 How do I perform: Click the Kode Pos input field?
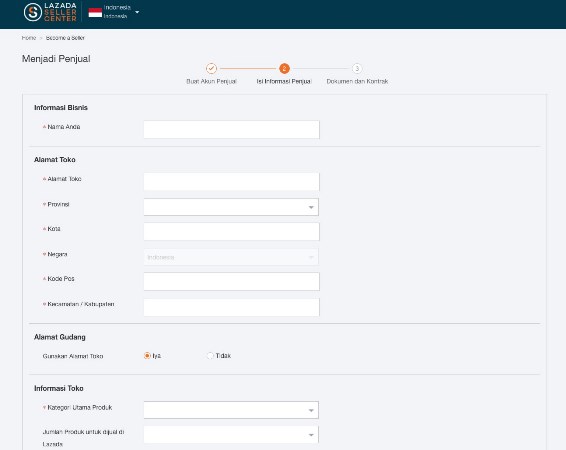click(x=231, y=281)
